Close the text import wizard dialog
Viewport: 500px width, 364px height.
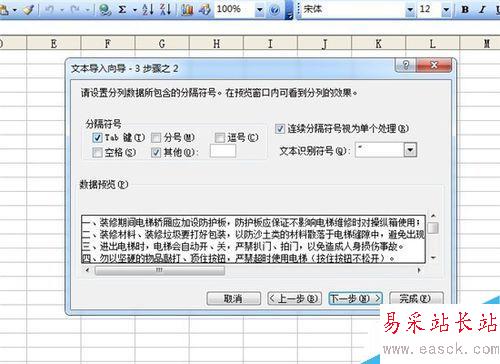(x=434, y=65)
